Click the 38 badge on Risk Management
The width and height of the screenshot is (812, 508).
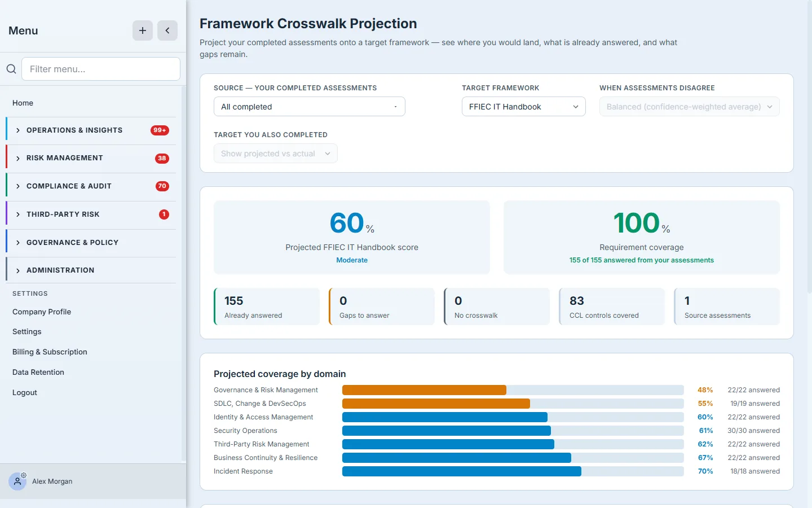pyautogui.click(x=162, y=159)
